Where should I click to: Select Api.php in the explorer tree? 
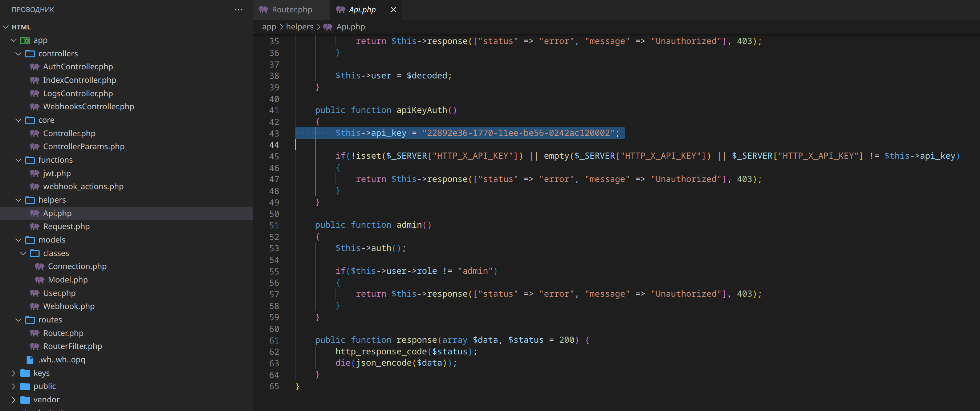pyautogui.click(x=57, y=213)
